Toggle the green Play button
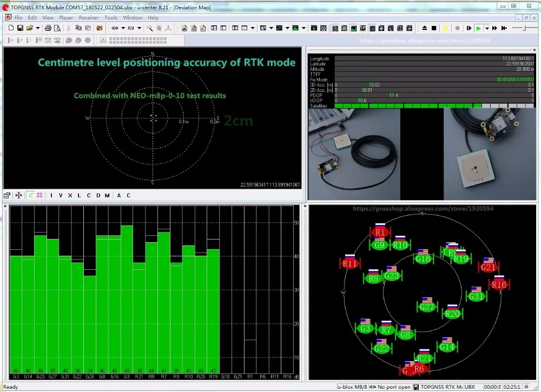Viewport: 541px width, 392px height. (479, 28)
